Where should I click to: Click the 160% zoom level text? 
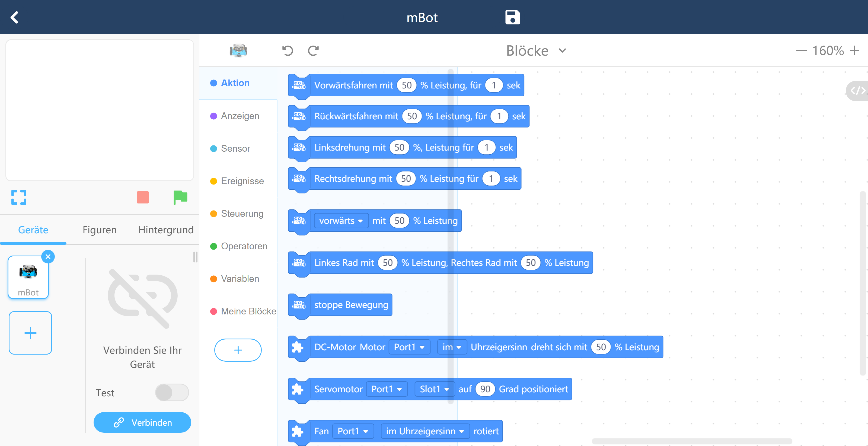click(828, 50)
